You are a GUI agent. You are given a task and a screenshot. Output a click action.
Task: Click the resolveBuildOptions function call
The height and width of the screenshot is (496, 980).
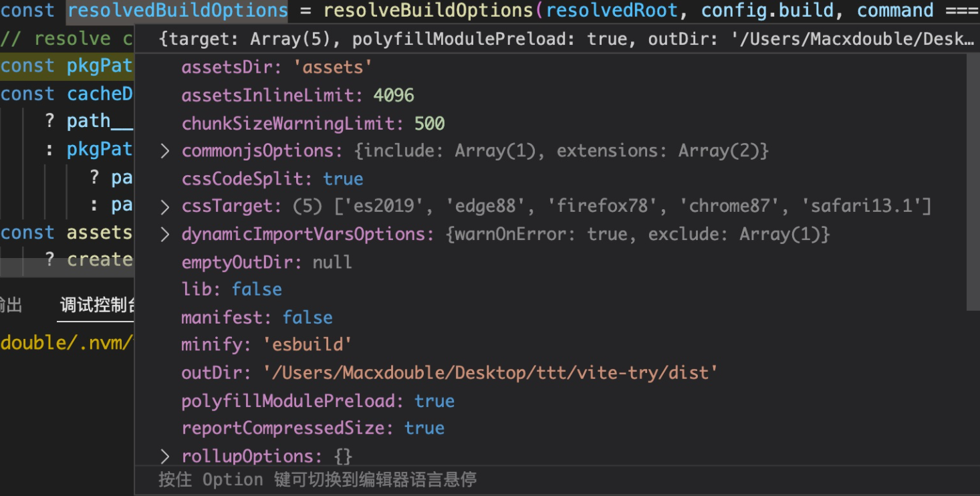tap(429, 11)
